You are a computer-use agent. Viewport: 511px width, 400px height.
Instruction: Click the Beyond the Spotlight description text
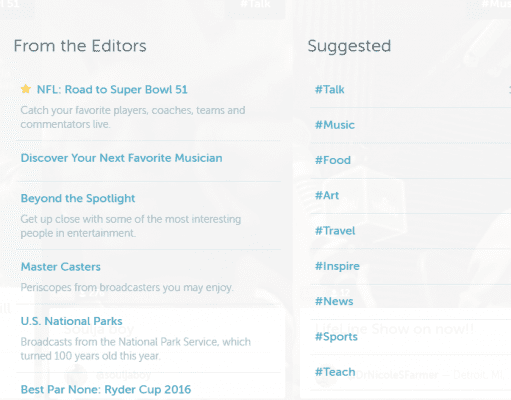(131, 226)
